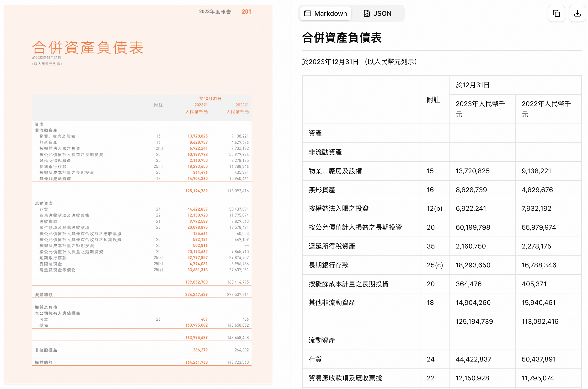Click the code file icon beside JSON label
This screenshot has width=588, height=389.
click(x=367, y=13)
